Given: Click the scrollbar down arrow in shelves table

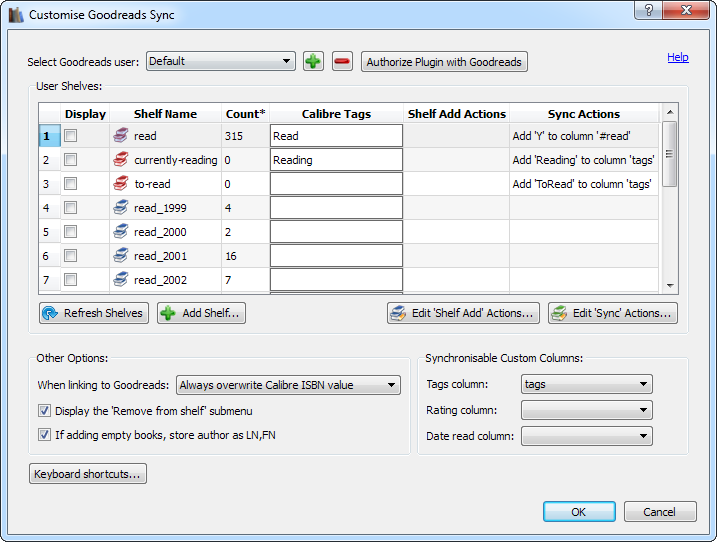Looking at the screenshot, I should click(670, 285).
